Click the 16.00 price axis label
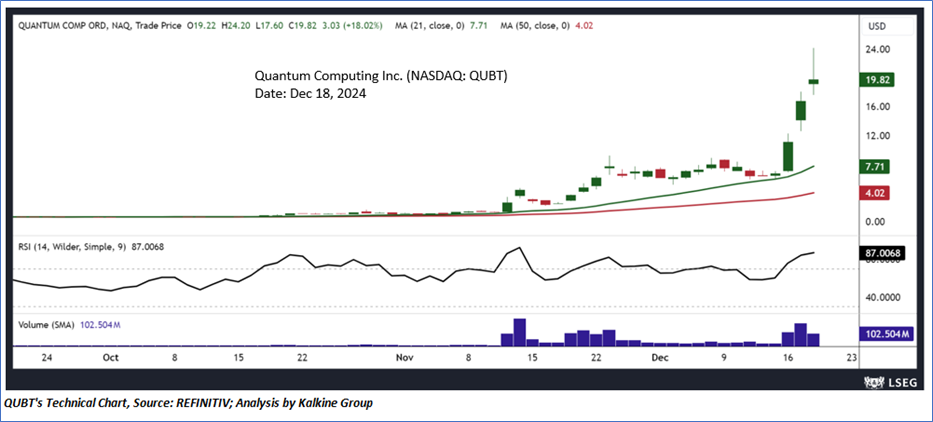The image size is (933, 422). tap(880, 107)
